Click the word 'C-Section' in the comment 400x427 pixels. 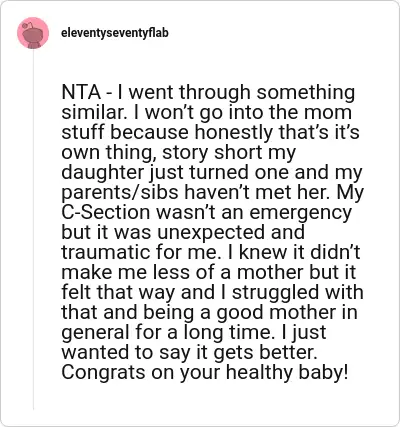point(106,212)
